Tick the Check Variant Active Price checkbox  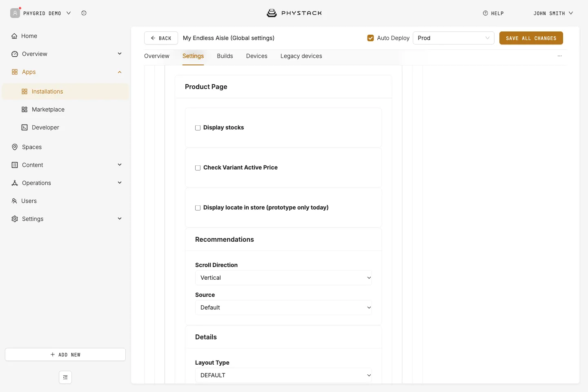point(198,168)
